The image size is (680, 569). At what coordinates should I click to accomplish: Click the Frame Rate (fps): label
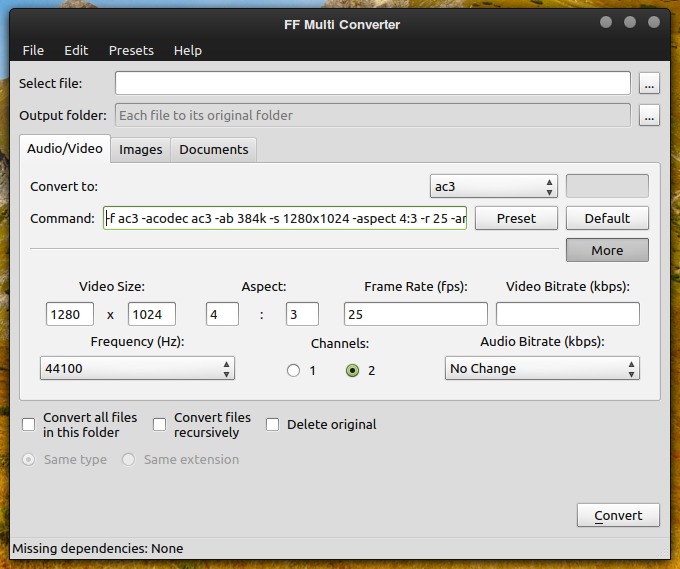tap(416, 287)
